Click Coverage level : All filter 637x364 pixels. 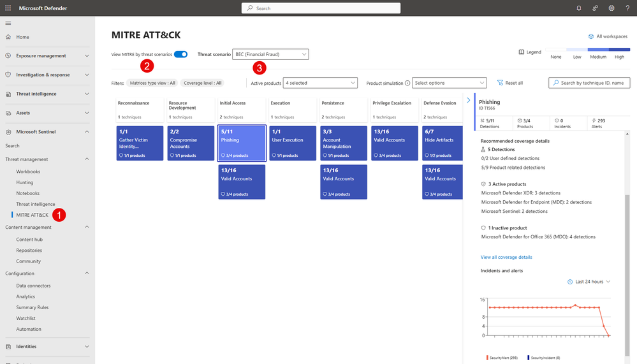pyautogui.click(x=202, y=83)
